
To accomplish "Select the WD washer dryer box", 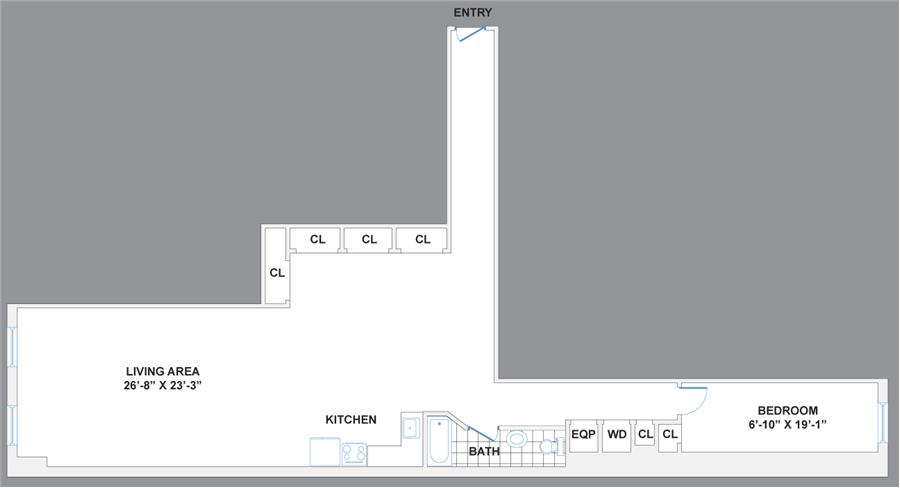I will tap(617, 435).
